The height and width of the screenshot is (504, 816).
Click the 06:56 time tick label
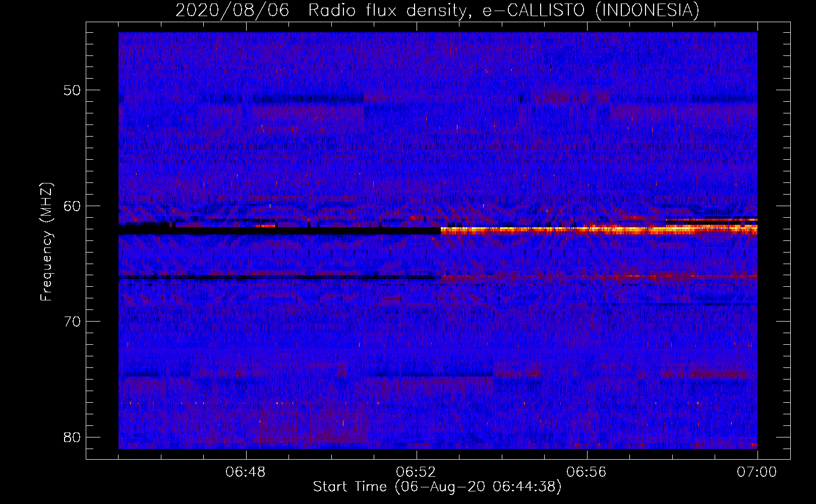pyautogui.click(x=587, y=472)
